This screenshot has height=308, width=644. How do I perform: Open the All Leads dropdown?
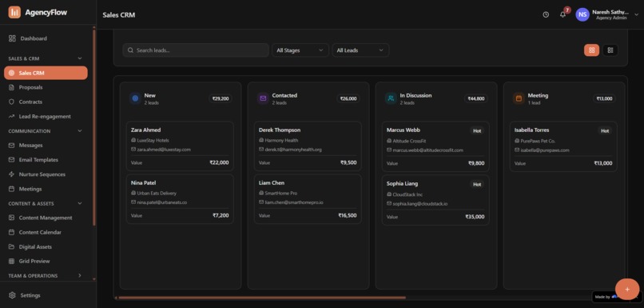360,50
